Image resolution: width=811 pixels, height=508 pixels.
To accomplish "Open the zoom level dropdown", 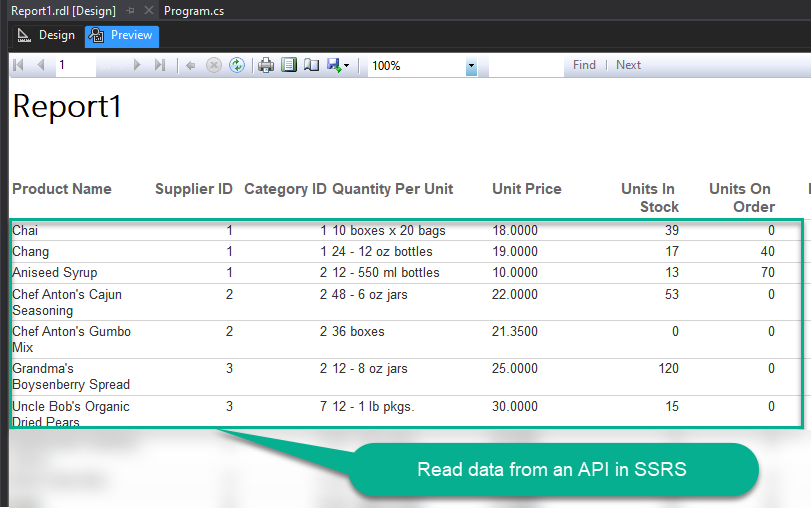I will pyautogui.click(x=471, y=66).
